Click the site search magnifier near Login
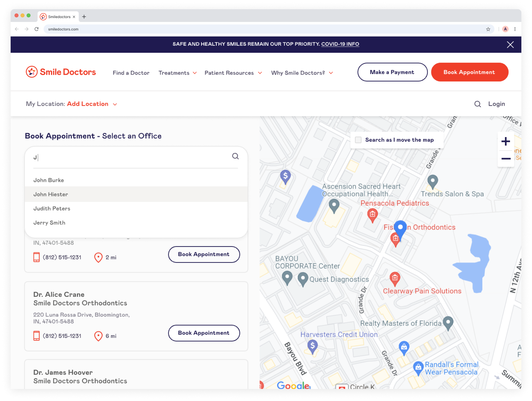 coord(478,104)
